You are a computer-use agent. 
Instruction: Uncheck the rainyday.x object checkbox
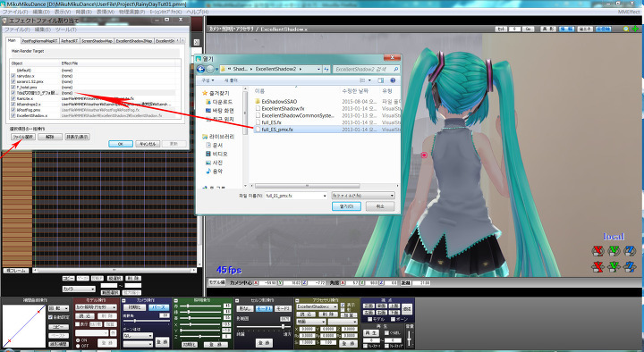13,76
